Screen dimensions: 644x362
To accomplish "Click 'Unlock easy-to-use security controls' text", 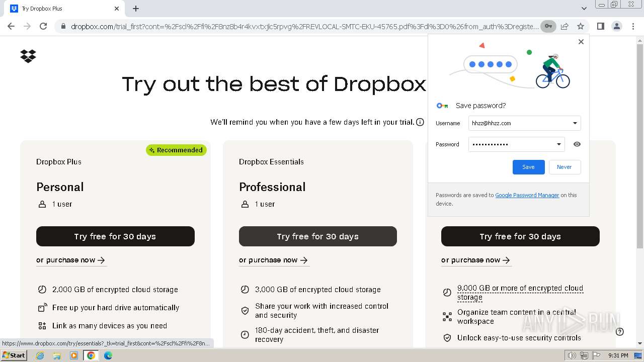I will [x=519, y=338].
